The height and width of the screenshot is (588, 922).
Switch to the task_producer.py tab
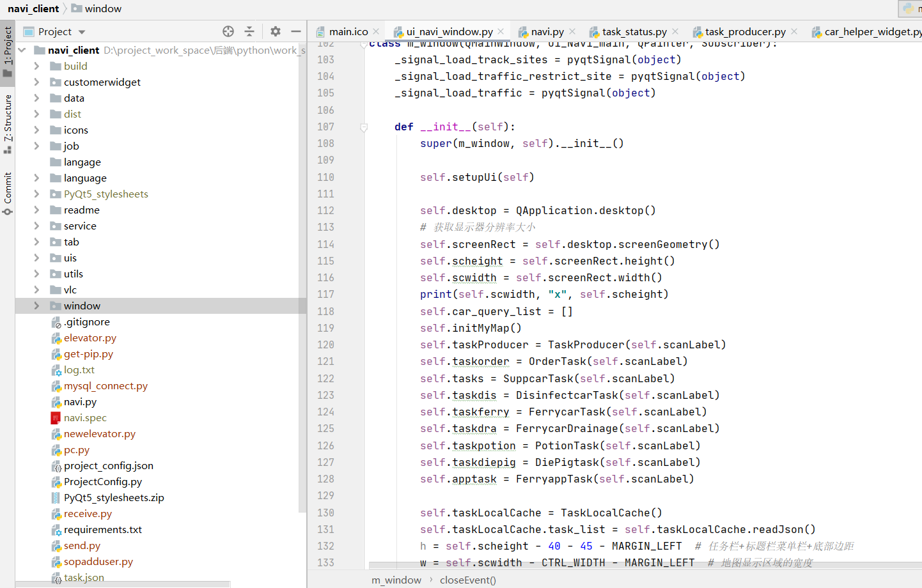point(746,31)
